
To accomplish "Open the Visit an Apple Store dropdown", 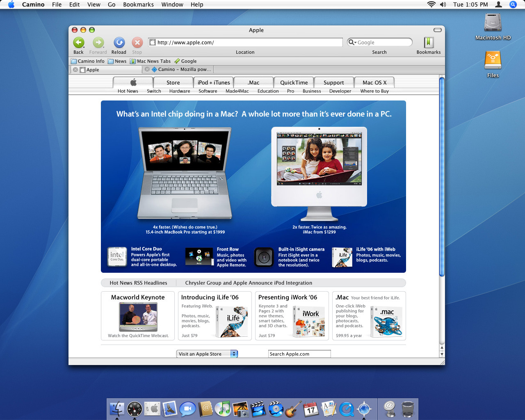I will coord(207,354).
